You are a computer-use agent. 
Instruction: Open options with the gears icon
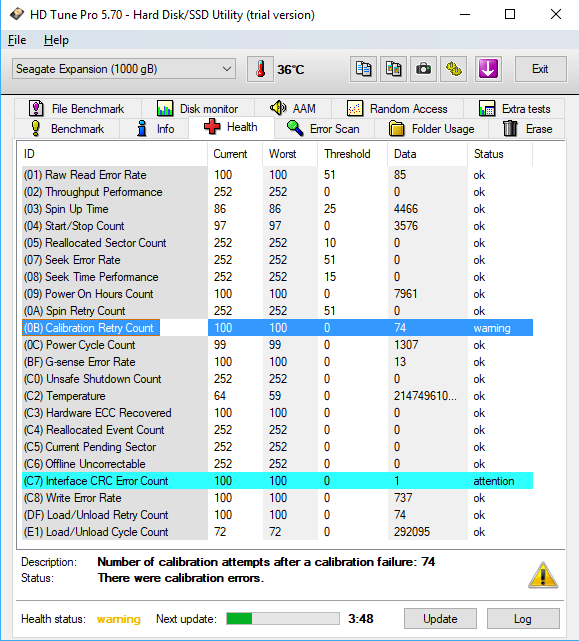[453, 69]
